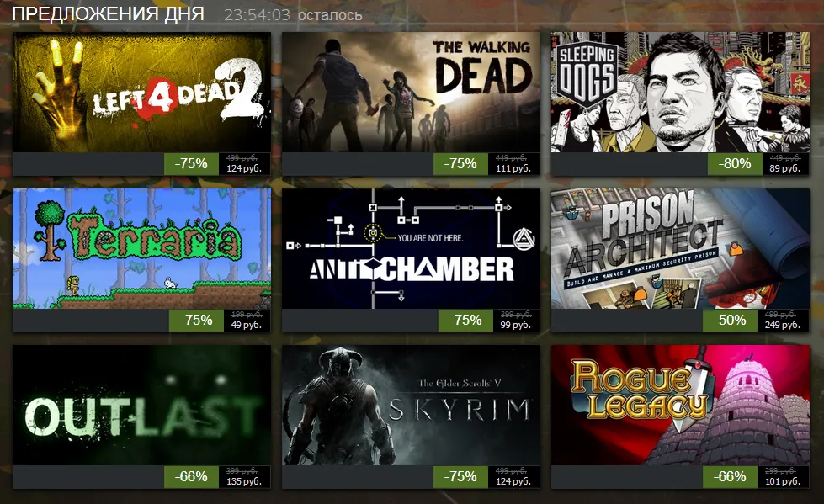This screenshot has width=824, height=504.
Task: Click the -66% badge under Outlast
Action: (191, 477)
